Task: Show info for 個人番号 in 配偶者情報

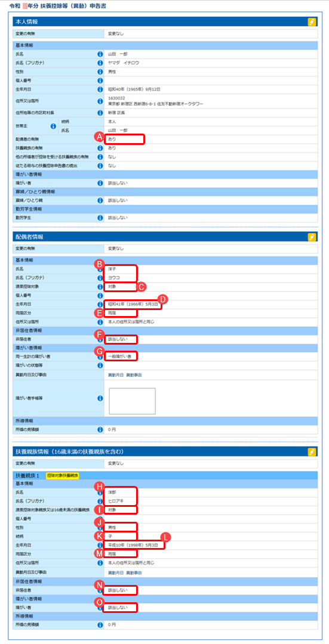Action: [100, 295]
